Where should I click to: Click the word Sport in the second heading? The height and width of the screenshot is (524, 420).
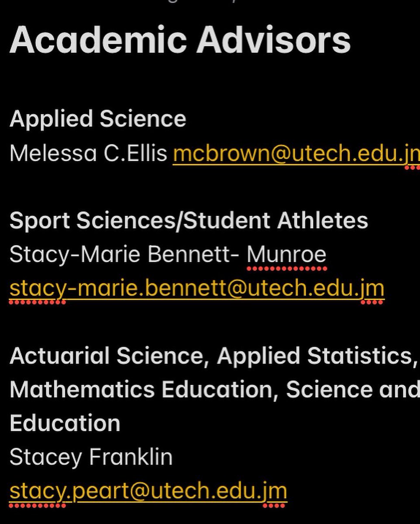[x=40, y=222]
